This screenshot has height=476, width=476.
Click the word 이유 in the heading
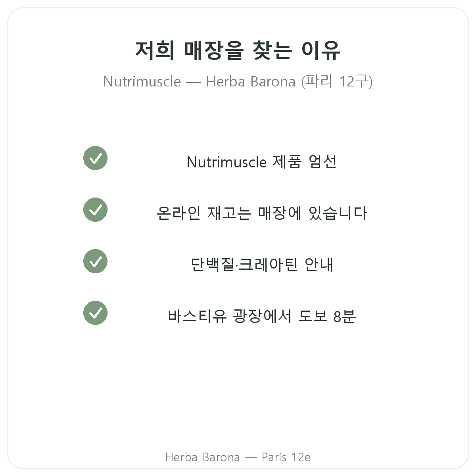pos(321,50)
